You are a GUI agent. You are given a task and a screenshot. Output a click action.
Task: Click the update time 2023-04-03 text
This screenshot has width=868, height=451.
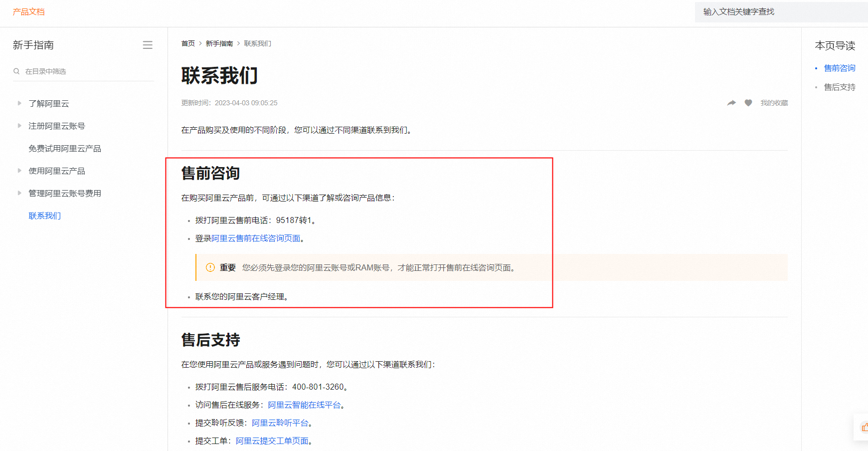tap(229, 103)
